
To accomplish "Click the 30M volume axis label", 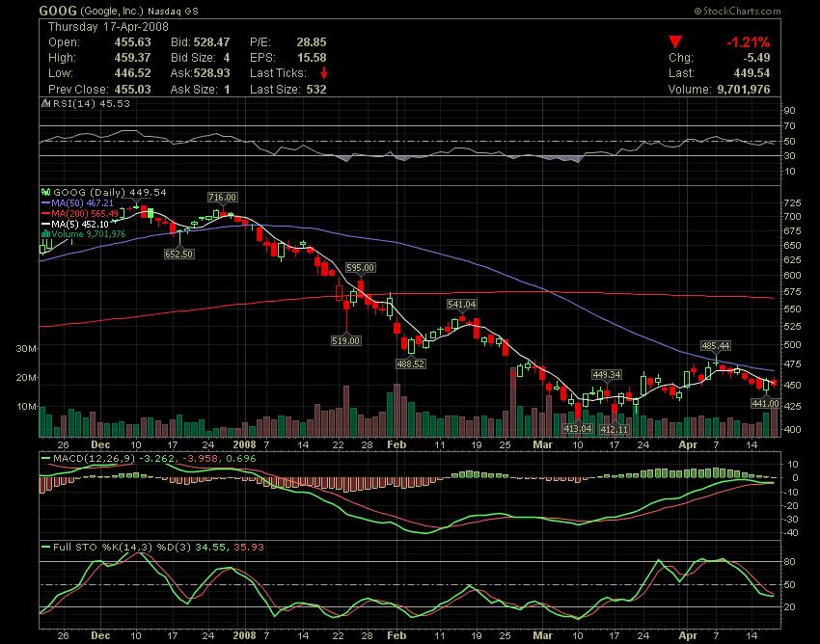I will [26, 348].
